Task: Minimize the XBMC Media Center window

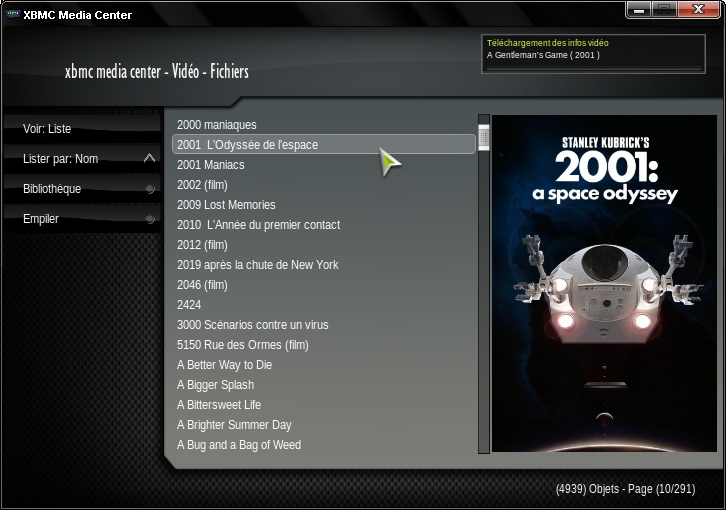Action: [639, 10]
